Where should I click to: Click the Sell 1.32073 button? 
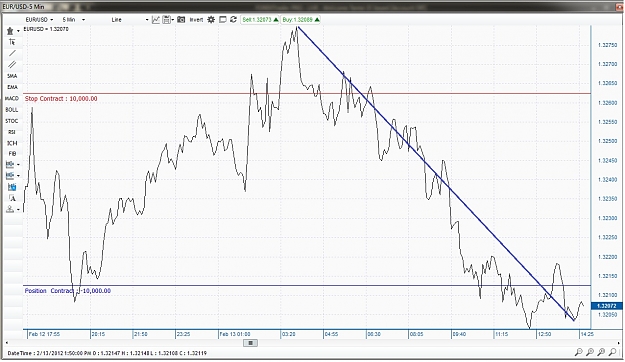260,20
